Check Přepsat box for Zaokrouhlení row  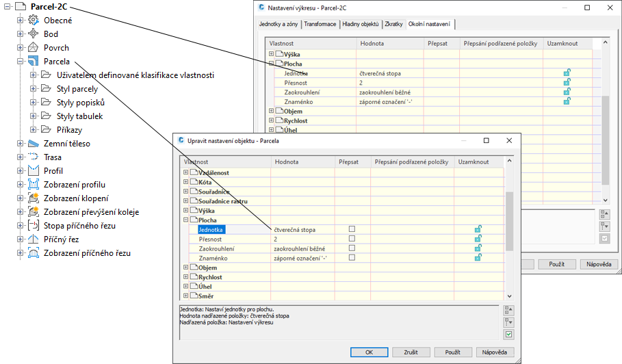coord(352,248)
